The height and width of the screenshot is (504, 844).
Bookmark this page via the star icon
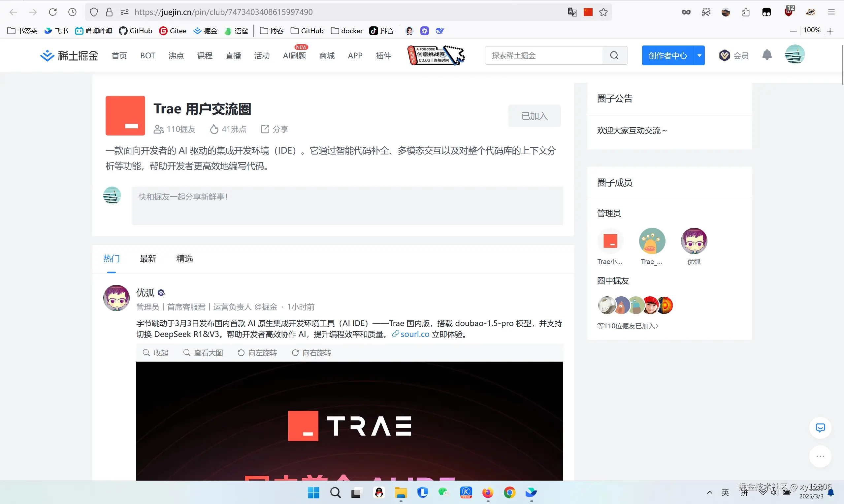click(603, 12)
